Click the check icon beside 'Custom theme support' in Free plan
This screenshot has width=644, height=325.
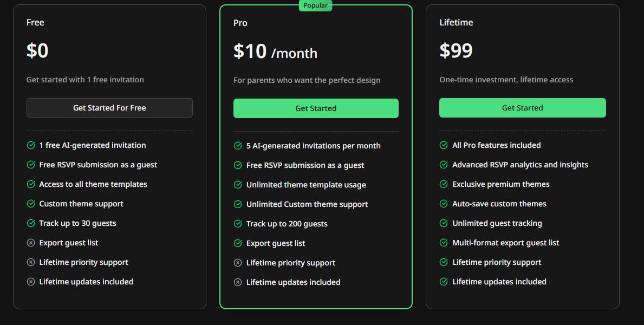tap(30, 204)
